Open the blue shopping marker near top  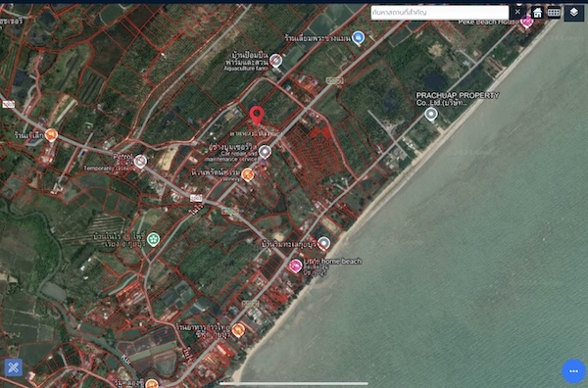(x=358, y=37)
